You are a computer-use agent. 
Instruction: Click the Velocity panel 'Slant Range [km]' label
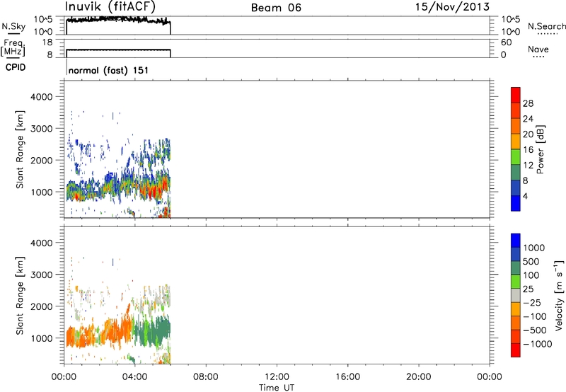coord(20,296)
